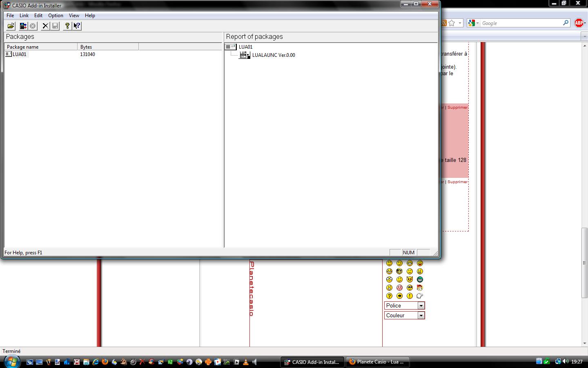Click the context help arrow-question icon
The image size is (588, 368).
pos(77,26)
